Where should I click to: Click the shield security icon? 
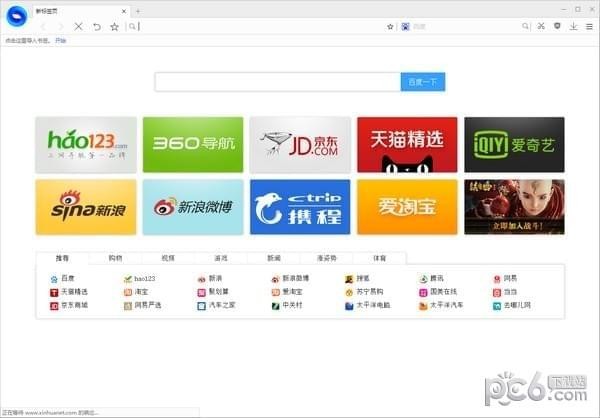557,27
